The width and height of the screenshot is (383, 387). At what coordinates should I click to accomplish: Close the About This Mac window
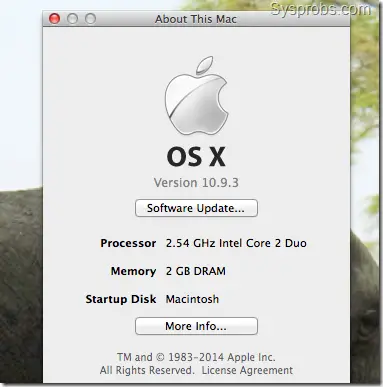point(54,19)
